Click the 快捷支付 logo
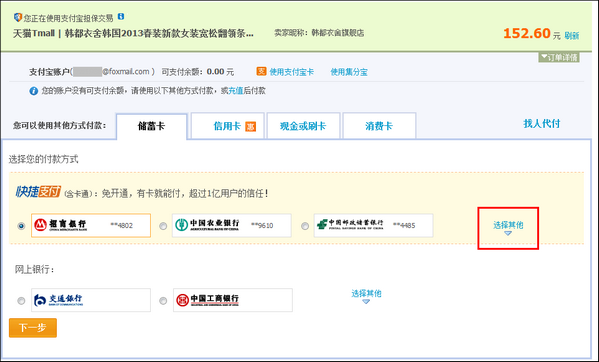 pyautogui.click(x=38, y=192)
